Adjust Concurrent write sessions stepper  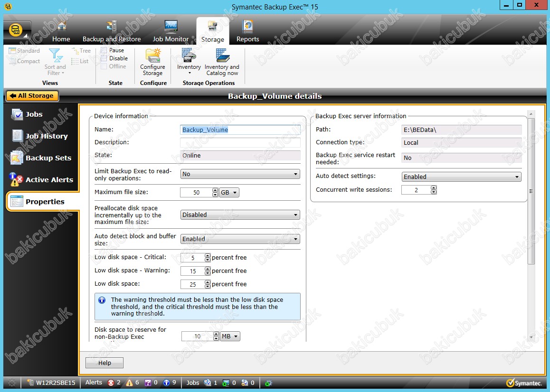click(x=434, y=190)
